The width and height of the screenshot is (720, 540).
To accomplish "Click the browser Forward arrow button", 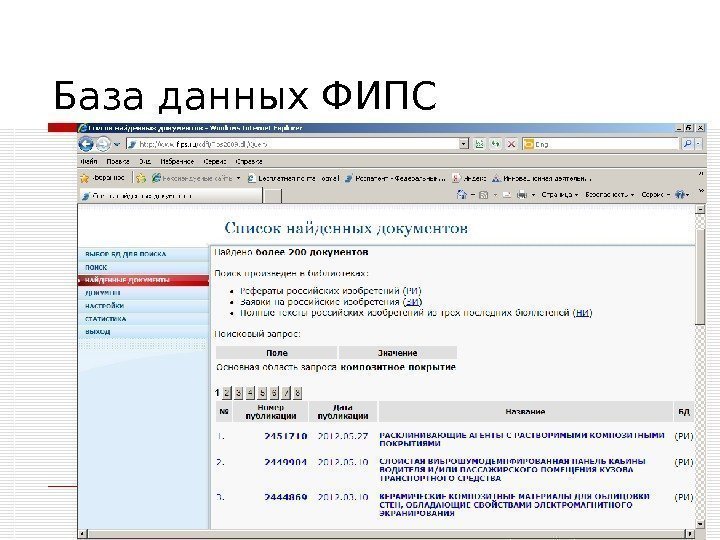I will 103,144.
